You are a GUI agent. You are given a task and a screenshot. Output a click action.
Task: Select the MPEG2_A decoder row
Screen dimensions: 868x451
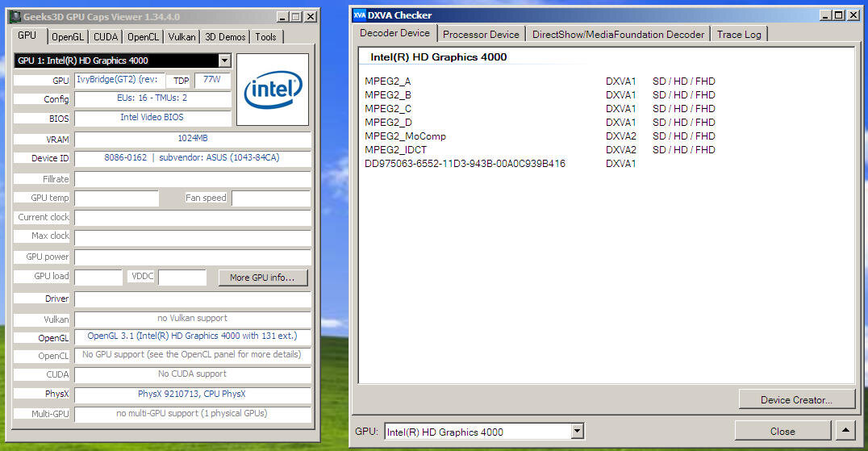[540, 81]
